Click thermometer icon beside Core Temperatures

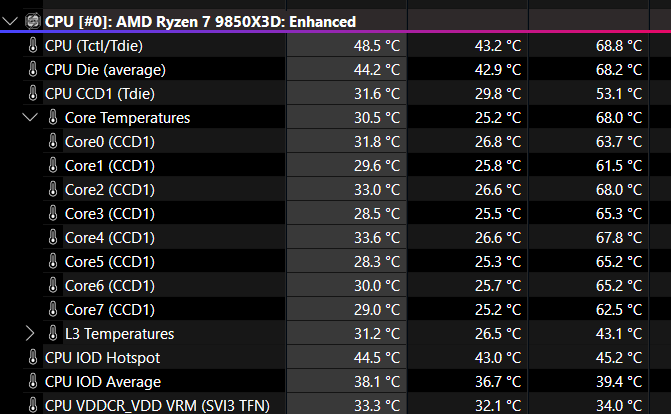[x=53, y=117]
